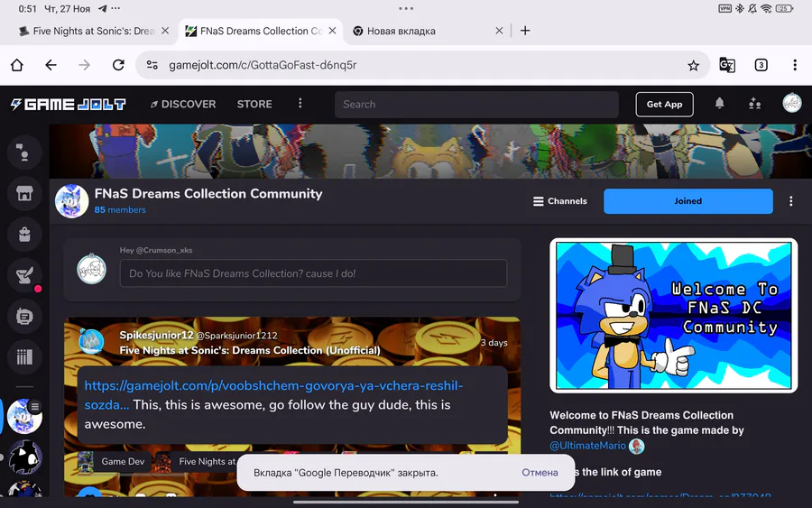Image resolution: width=812 pixels, height=508 pixels.
Task: Bookmark page with the star icon
Action: coord(693,65)
